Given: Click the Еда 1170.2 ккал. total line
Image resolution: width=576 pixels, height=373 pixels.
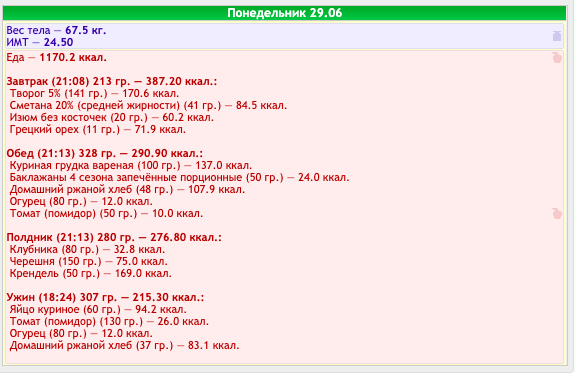Looking at the screenshot, I should point(57,58).
